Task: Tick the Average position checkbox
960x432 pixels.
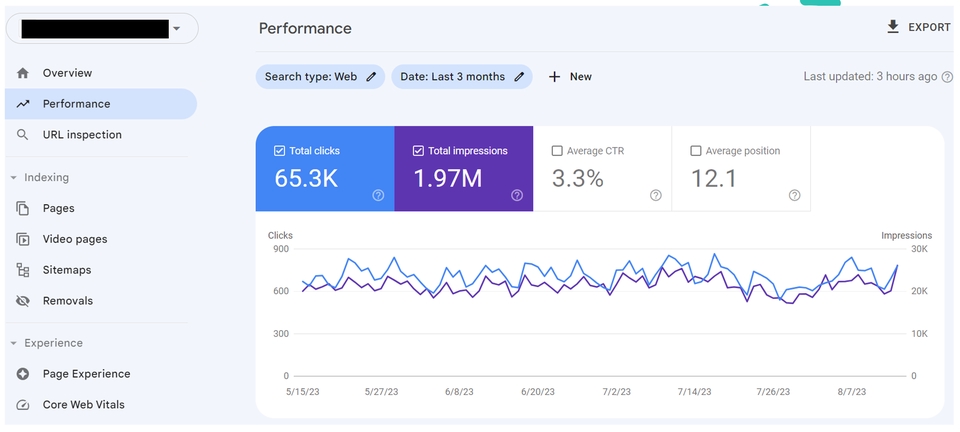Action: tap(696, 151)
